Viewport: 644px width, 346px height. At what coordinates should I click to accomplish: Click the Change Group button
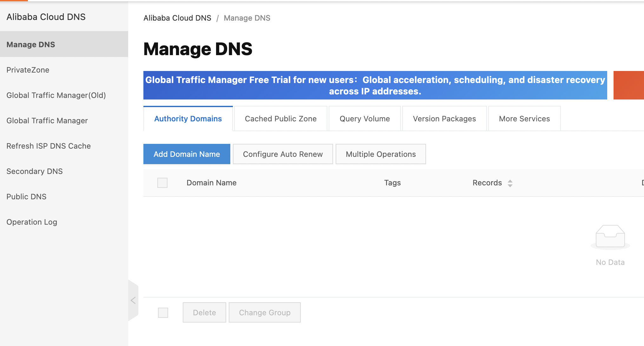point(265,312)
